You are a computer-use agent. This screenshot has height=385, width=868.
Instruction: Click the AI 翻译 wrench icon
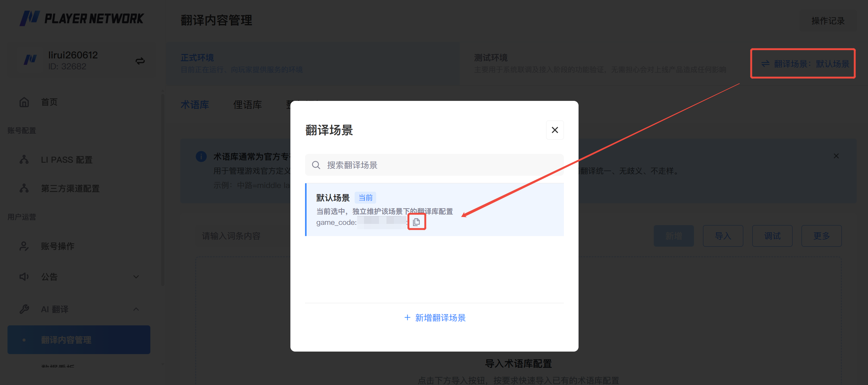pos(24,309)
